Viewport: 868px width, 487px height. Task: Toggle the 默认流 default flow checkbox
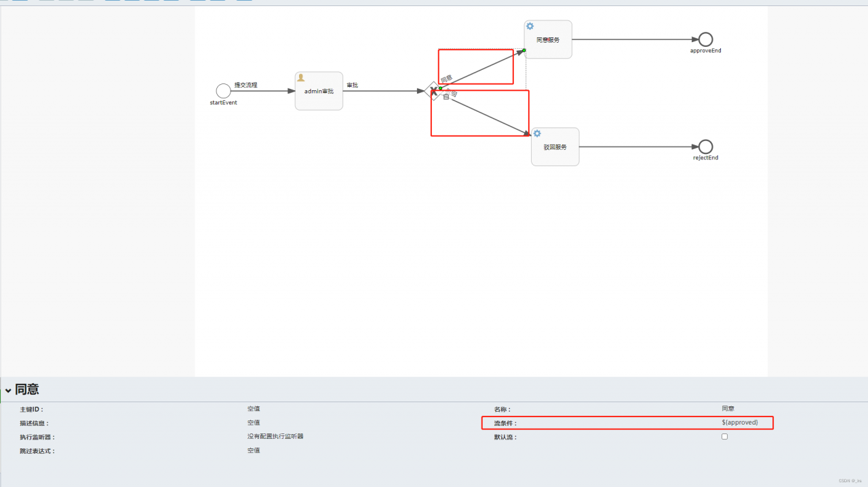point(724,437)
